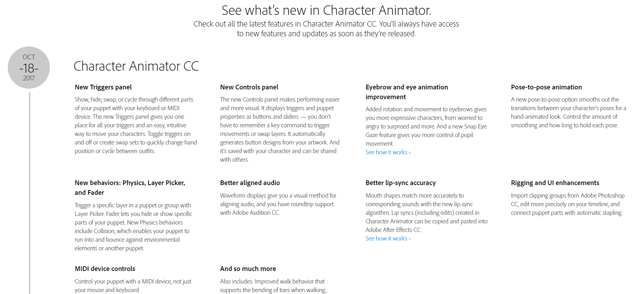Click the 'Better lip-sync accuracy' heading

[401, 183]
